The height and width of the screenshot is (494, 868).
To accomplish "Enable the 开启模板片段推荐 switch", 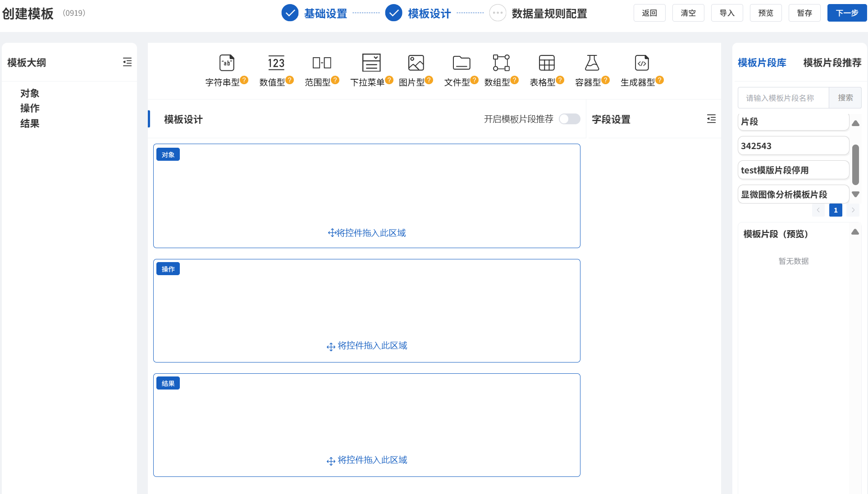I will coord(569,119).
